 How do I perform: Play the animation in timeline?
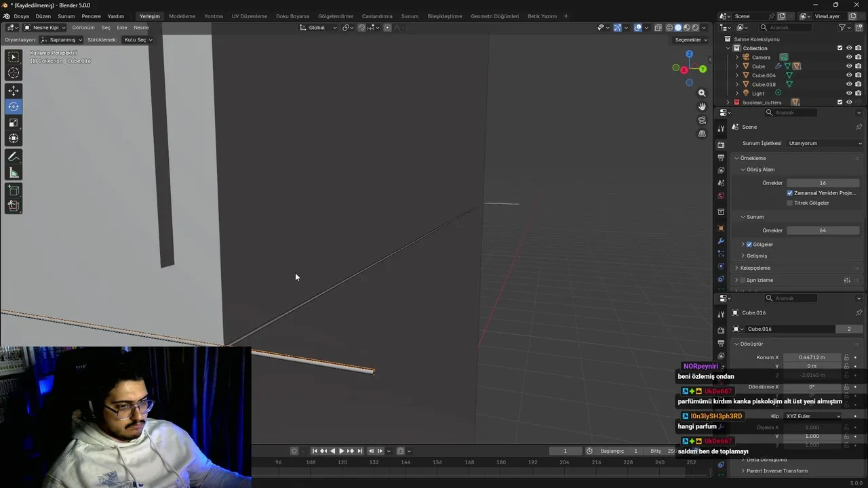point(341,451)
